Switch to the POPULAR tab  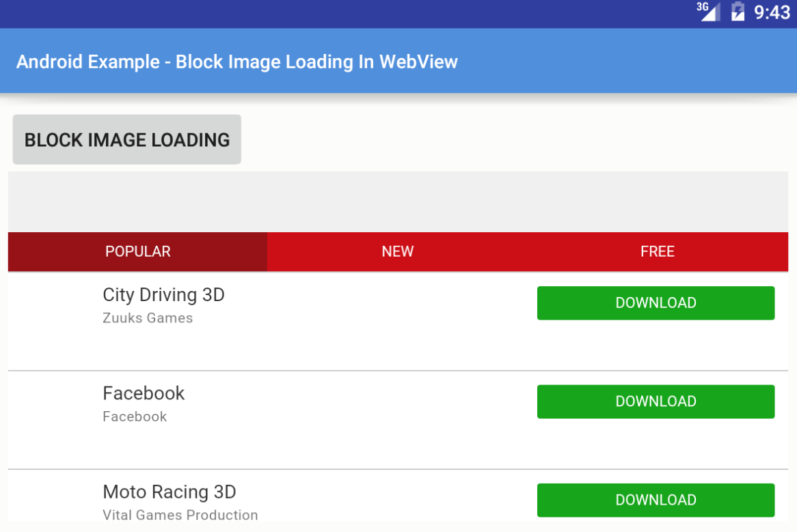138,251
